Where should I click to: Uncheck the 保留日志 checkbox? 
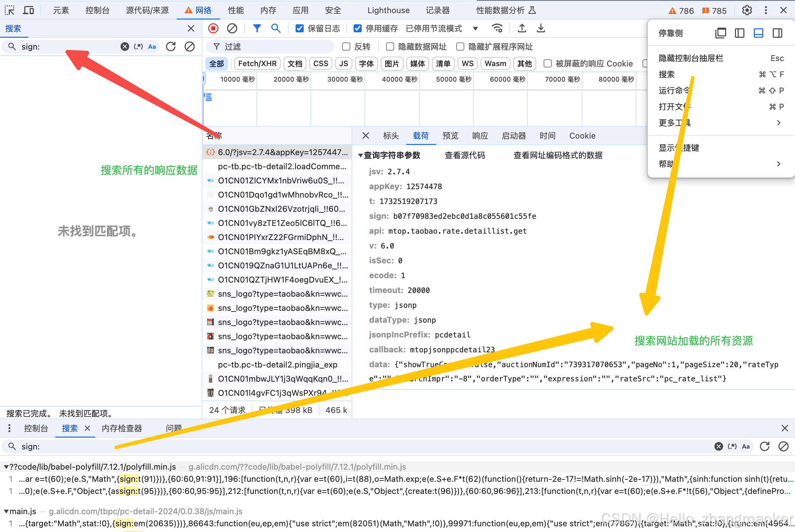(x=300, y=29)
